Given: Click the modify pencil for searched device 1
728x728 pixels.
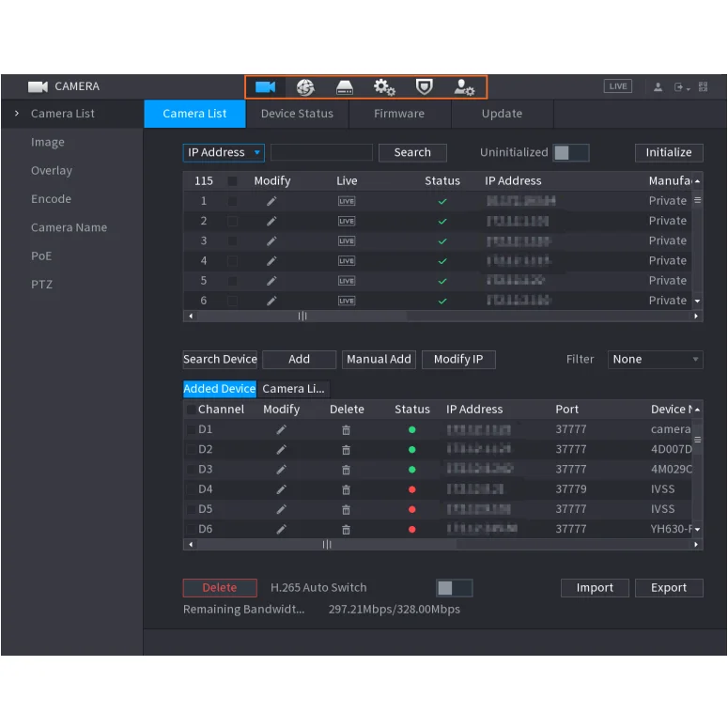Looking at the screenshot, I should click(271, 201).
